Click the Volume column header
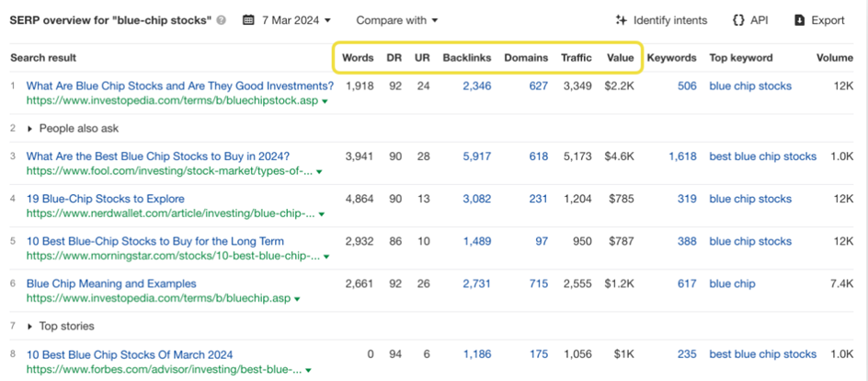Screen dimensions: 868x381 (x=835, y=58)
